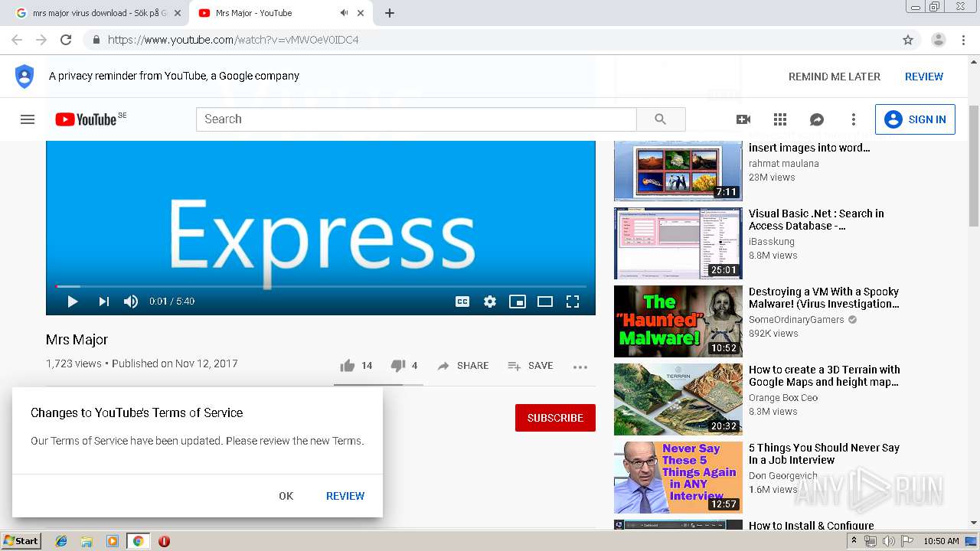
Task: Open the Orange Box Ceo channel name
Action: (x=783, y=398)
